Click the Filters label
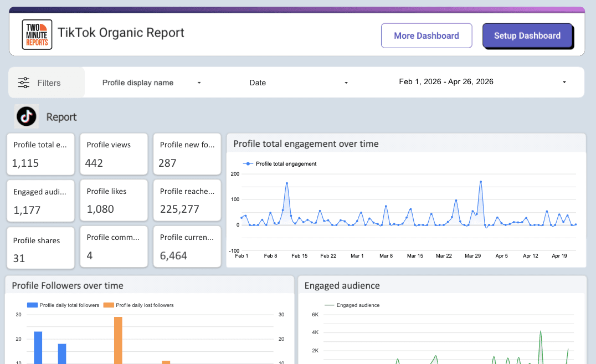 tap(49, 83)
